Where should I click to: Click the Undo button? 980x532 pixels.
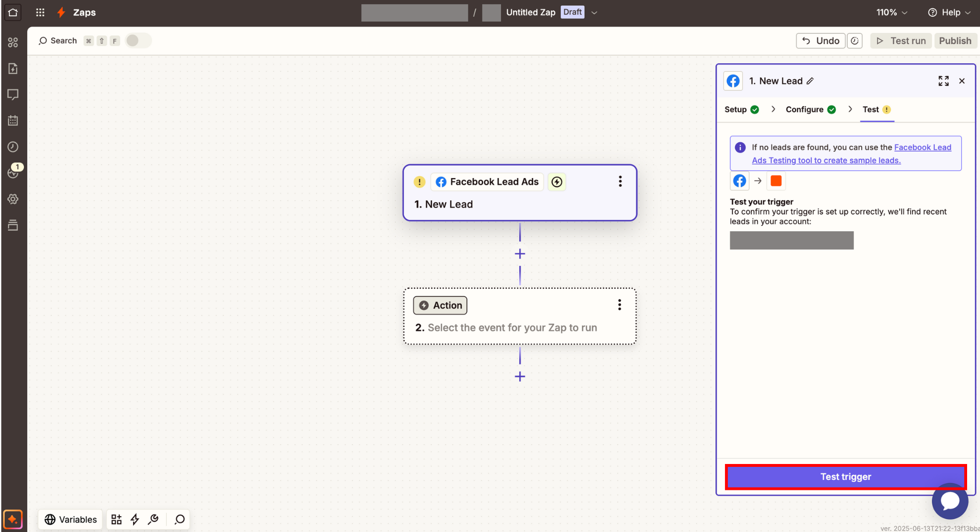pyautogui.click(x=820, y=41)
